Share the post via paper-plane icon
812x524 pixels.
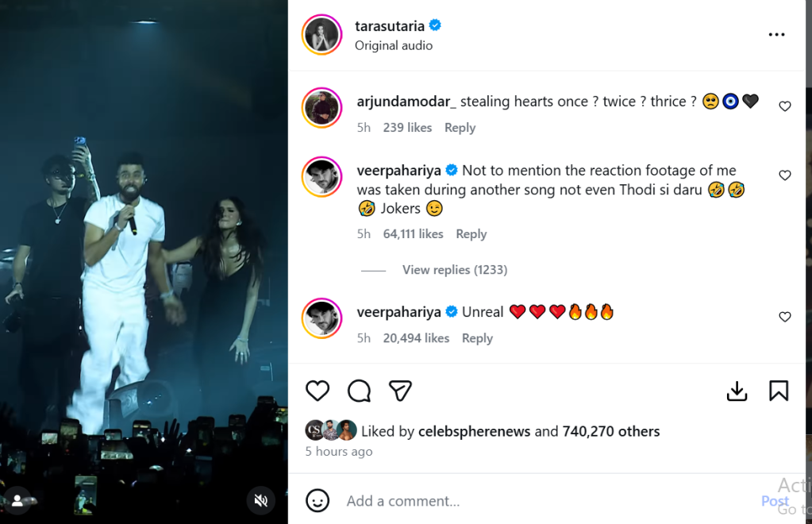400,391
